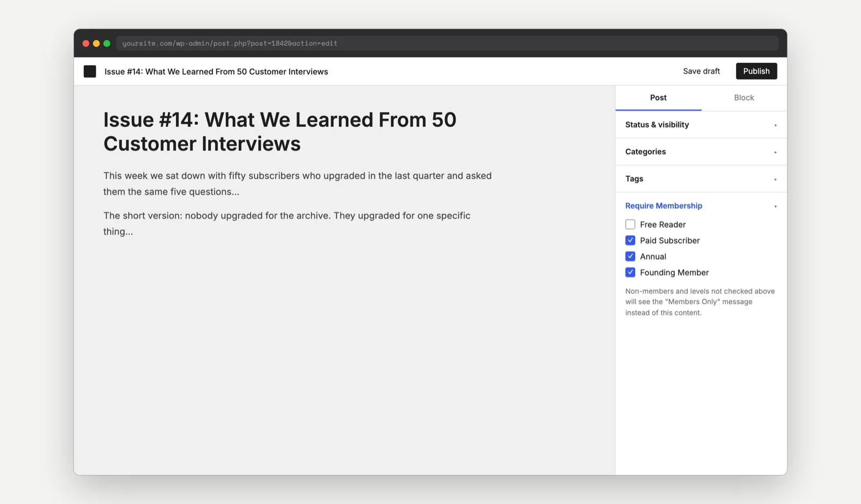Switch to the Block tab

pos(744,98)
